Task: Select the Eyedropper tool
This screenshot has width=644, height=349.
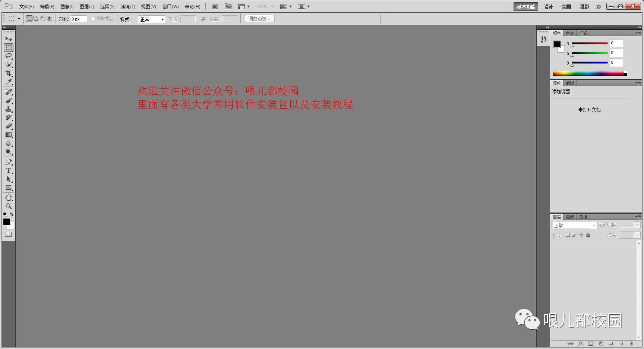Action: [9, 82]
